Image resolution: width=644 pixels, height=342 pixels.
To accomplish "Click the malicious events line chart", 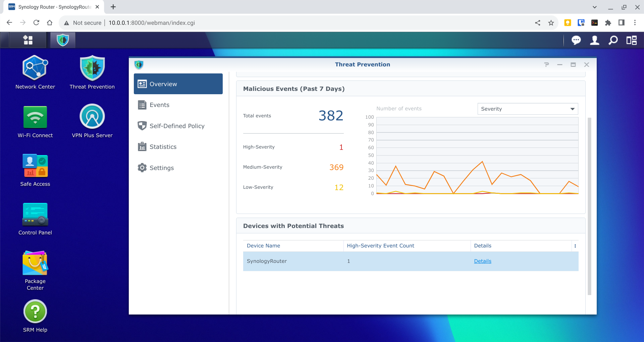I will point(477,155).
